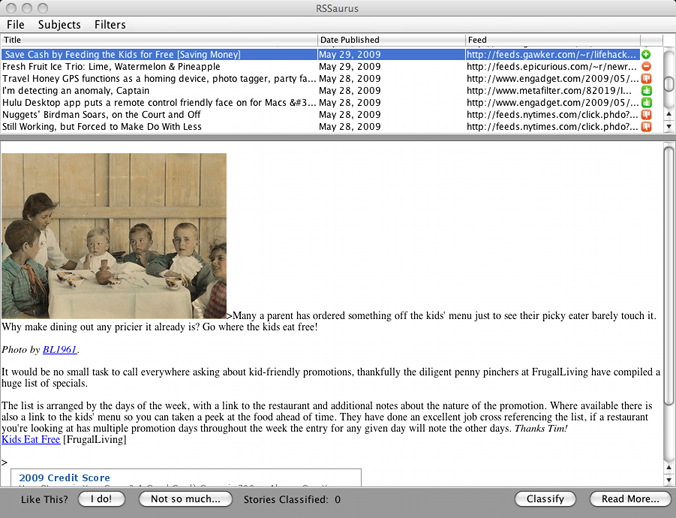Click the 'Stories Classified: 0' counter
This screenshot has width=676, height=518.
click(x=292, y=499)
